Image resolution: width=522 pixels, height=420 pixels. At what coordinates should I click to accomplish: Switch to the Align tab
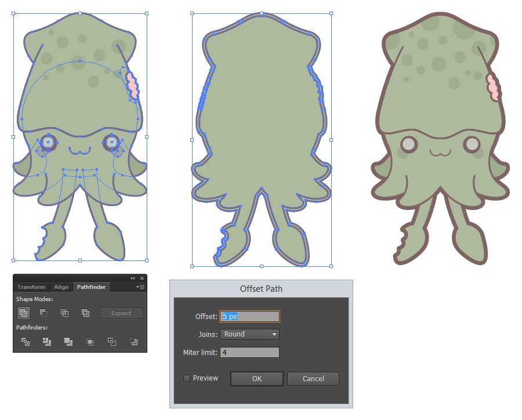(x=61, y=287)
